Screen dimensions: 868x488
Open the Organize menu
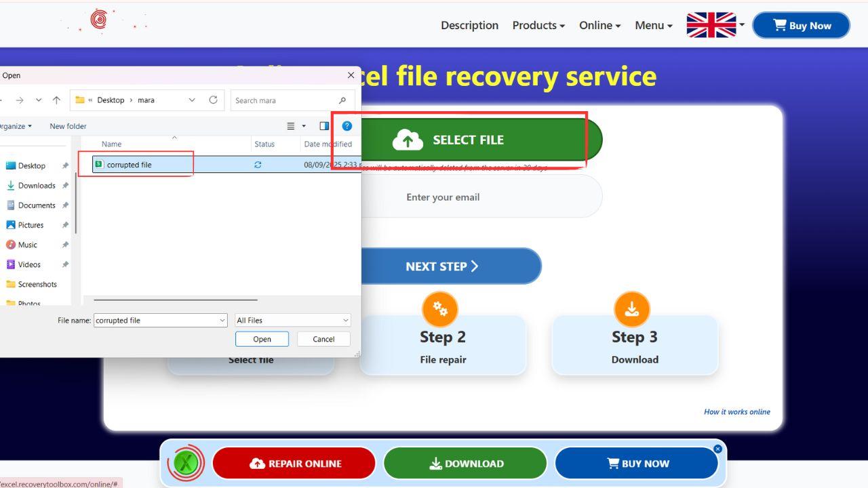coord(15,126)
